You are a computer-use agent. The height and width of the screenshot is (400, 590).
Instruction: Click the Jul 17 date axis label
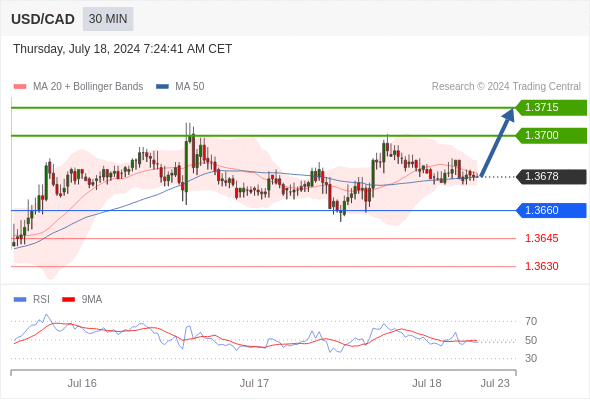pos(254,383)
